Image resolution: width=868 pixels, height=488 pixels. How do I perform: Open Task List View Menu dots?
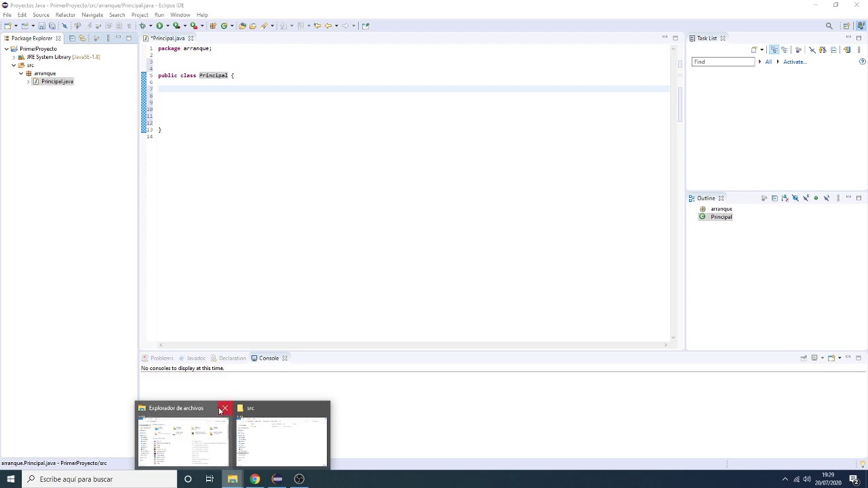[x=859, y=49]
